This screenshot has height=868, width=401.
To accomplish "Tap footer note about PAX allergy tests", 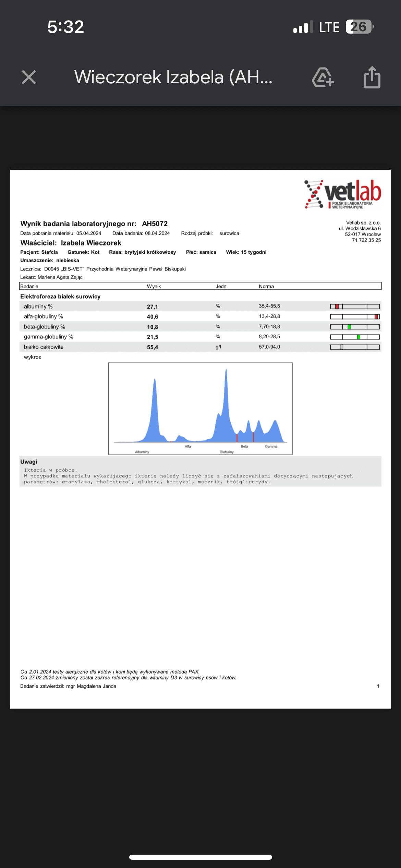I will 110,672.
